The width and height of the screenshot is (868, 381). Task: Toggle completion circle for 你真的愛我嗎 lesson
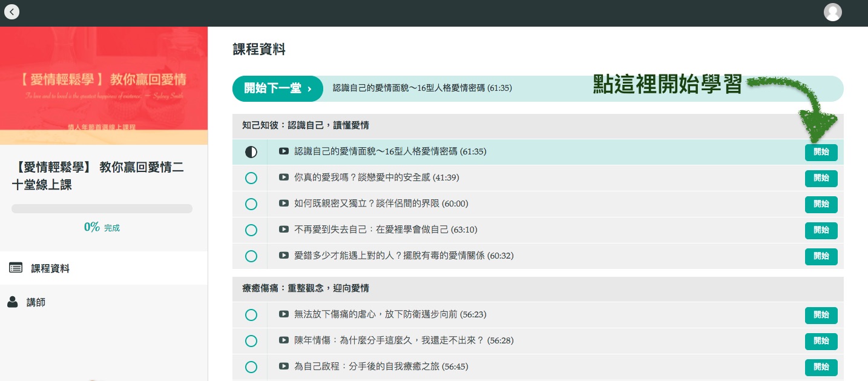pyautogui.click(x=251, y=178)
